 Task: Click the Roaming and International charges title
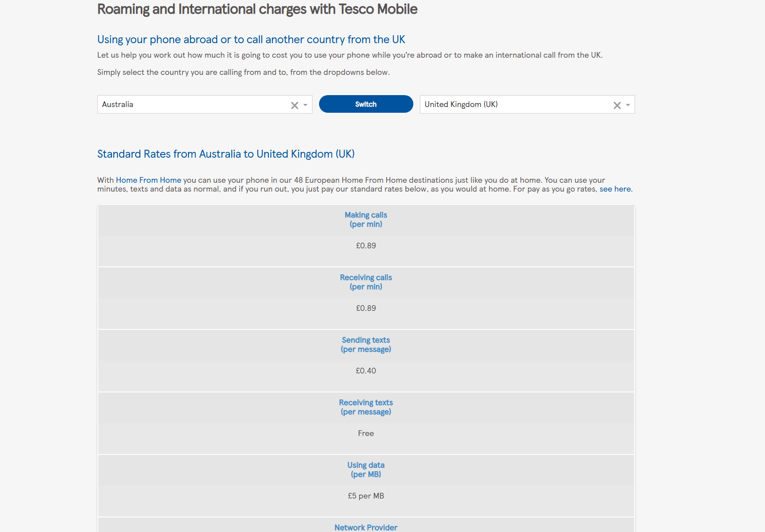(x=257, y=9)
